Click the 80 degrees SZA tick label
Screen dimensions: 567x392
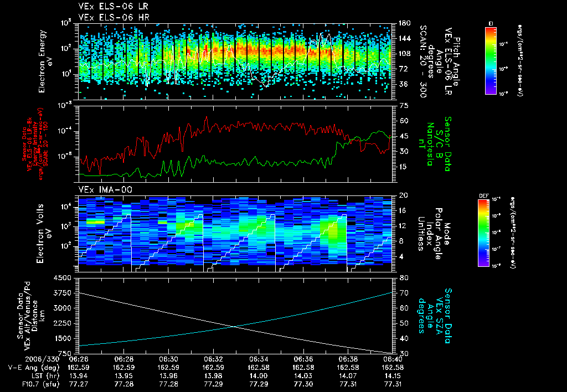404,278
